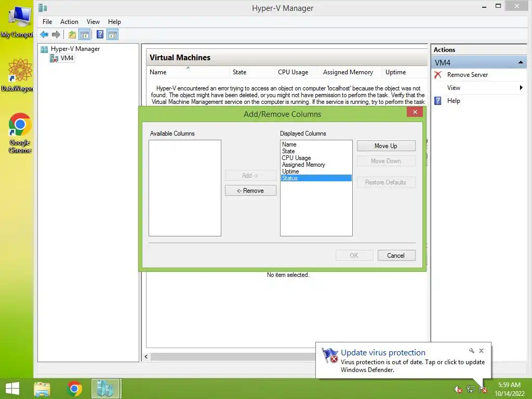Select Assigned Memory in Displayed Columns list
The image size is (532, 399).
point(316,165)
